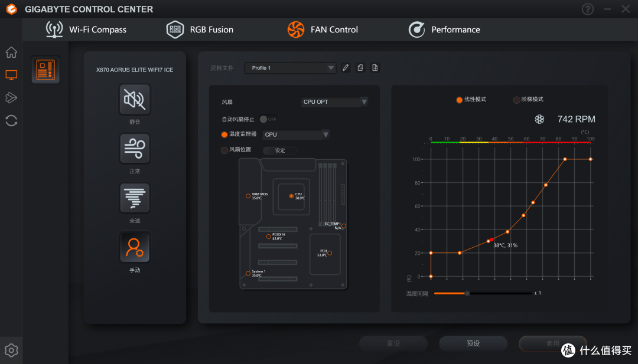Choose the Manual (手动) fan mode icon

click(x=135, y=247)
